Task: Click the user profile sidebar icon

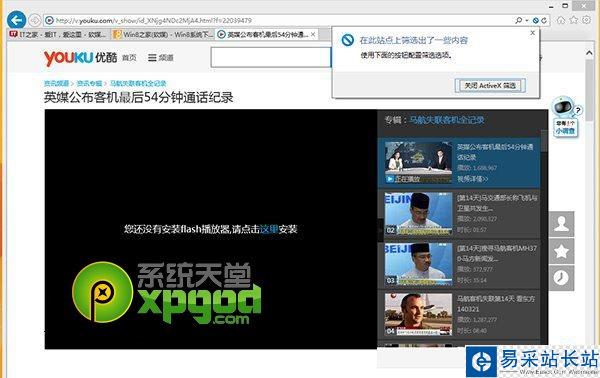Action: [x=561, y=224]
